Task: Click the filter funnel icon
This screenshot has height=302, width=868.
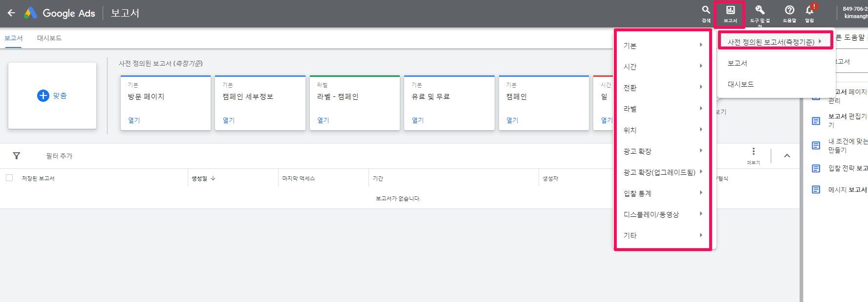Action: (17, 156)
